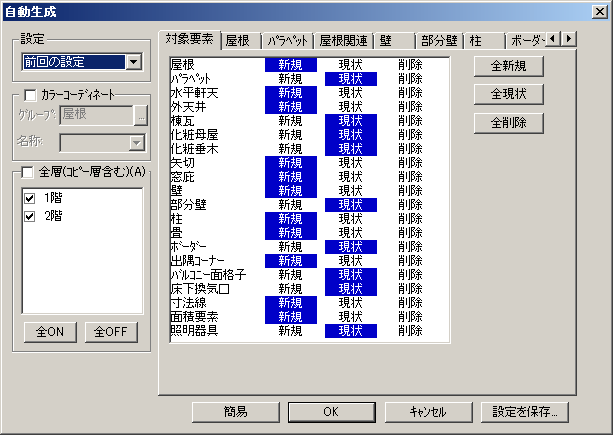Switch to the 屋根 tab
The image size is (613, 435).
click(238, 41)
